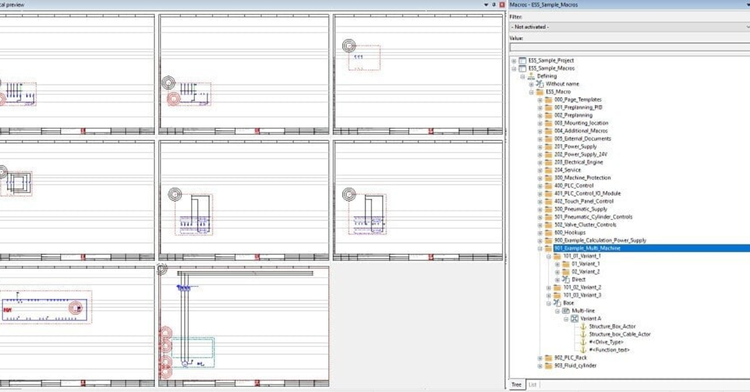Screen dimensions: 750x392
Task: Click placeholder icon beside #<Drive_Type>
Action: (x=583, y=342)
